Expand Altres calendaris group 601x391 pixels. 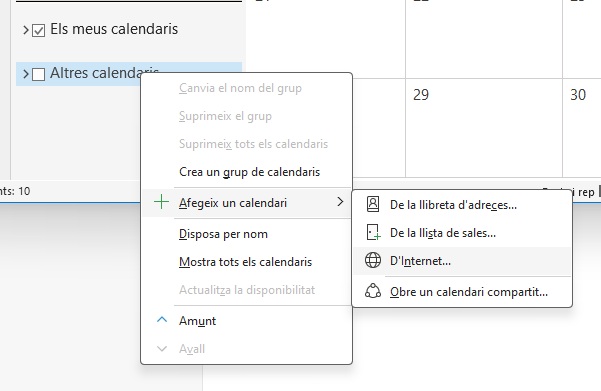[x=26, y=74]
